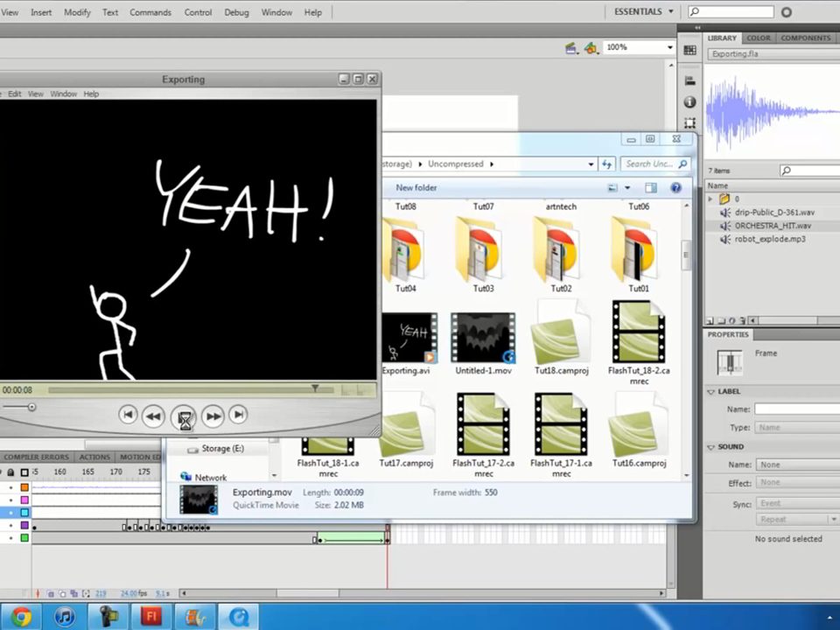This screenshot has width=840, height=630.
Task: Click the Library item Properties icon
Action: click(x=731, y=321)
